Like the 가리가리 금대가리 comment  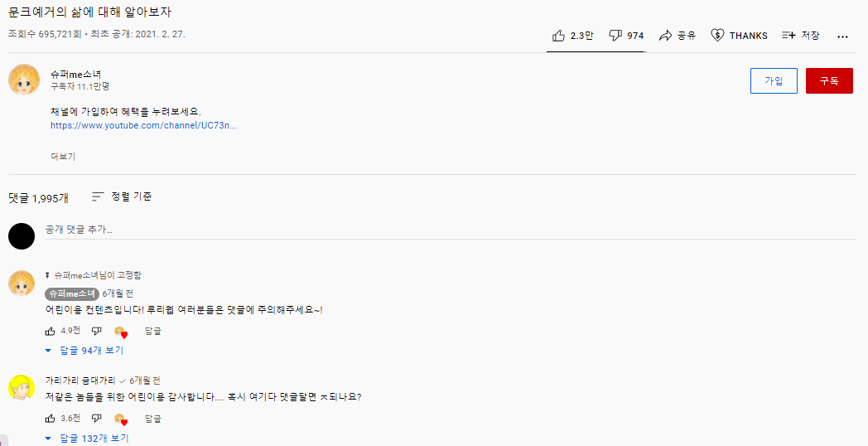[x=50, y=418]
